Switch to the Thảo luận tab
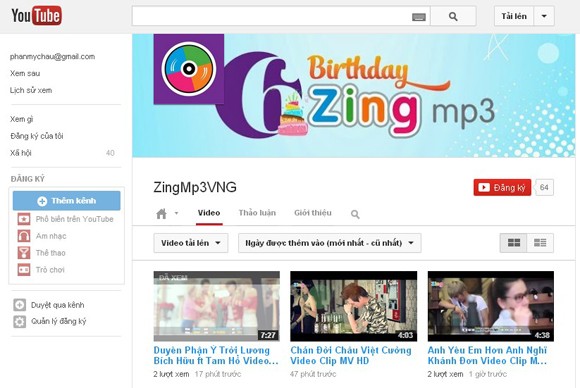580x388 pixels. tap(257, 213)
